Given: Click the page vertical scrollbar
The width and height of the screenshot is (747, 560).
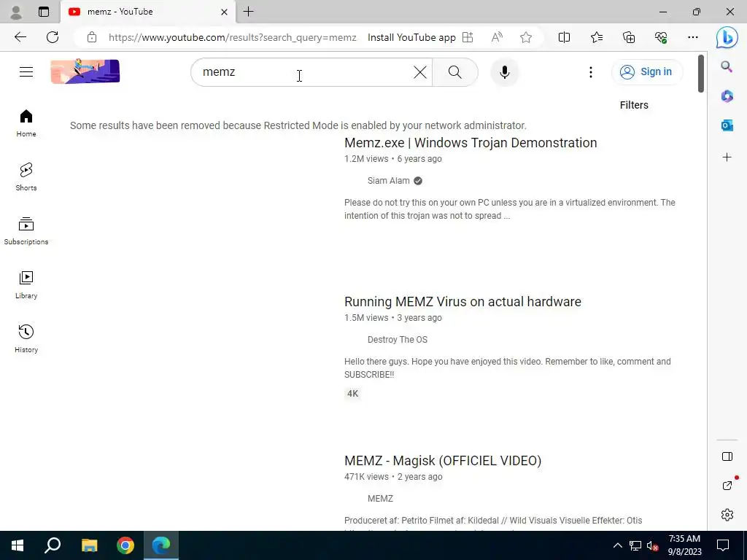Looking at the screenshot, I should point(701,74).
